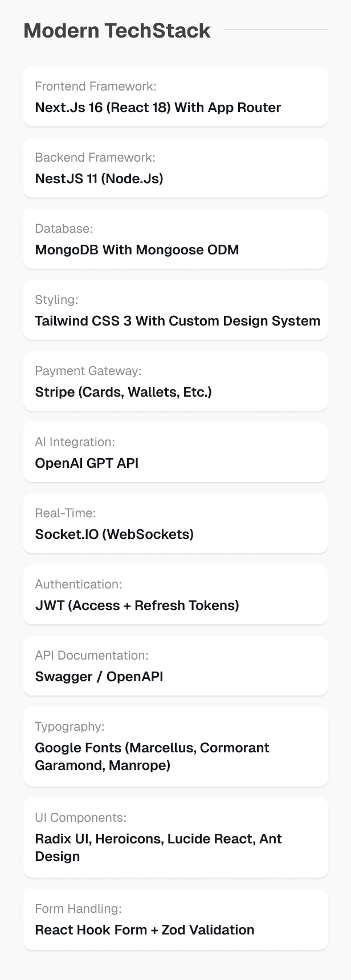This screenshot has width=351, height=980.
Task: Select the OpenAI GPT API text
Action: coord(87,463)
